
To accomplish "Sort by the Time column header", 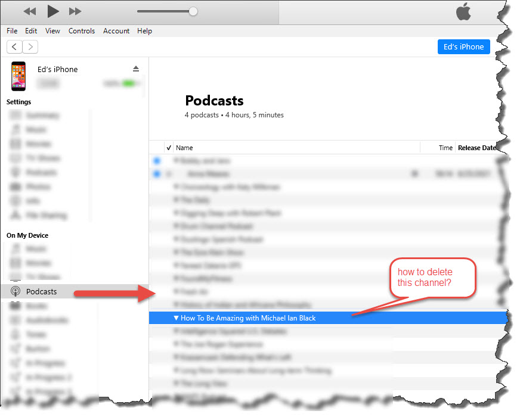I will [445, 148].
